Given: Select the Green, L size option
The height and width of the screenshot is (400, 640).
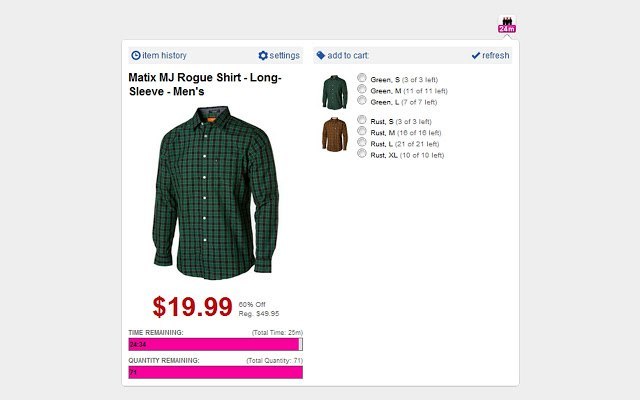Looking at the screenshot, I should pos(362,100).
